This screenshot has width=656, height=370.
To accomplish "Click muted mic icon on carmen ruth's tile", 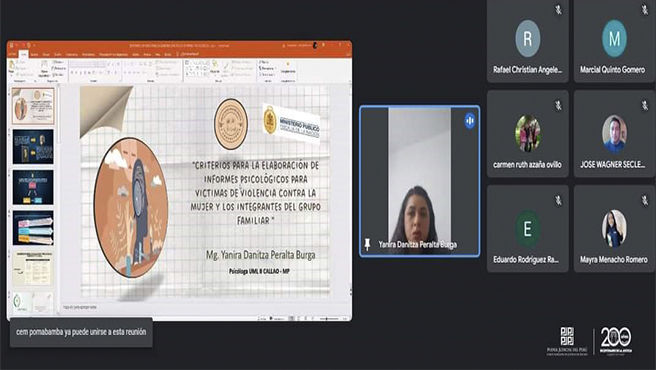I will click(x=558, y=105).
